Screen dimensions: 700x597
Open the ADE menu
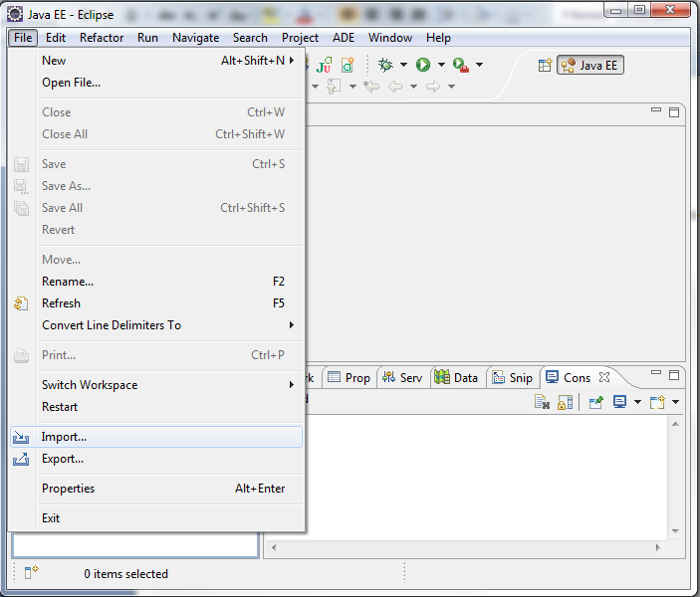344,38
